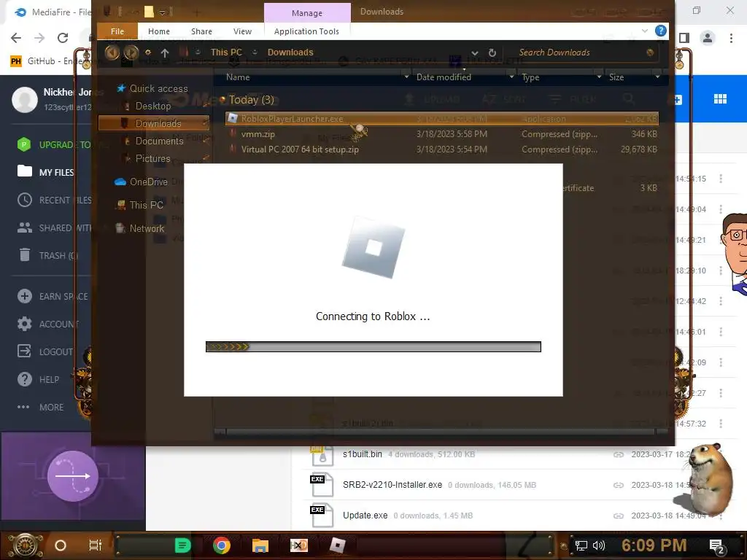Open TRASH in MediaFire sidebar

47,256
